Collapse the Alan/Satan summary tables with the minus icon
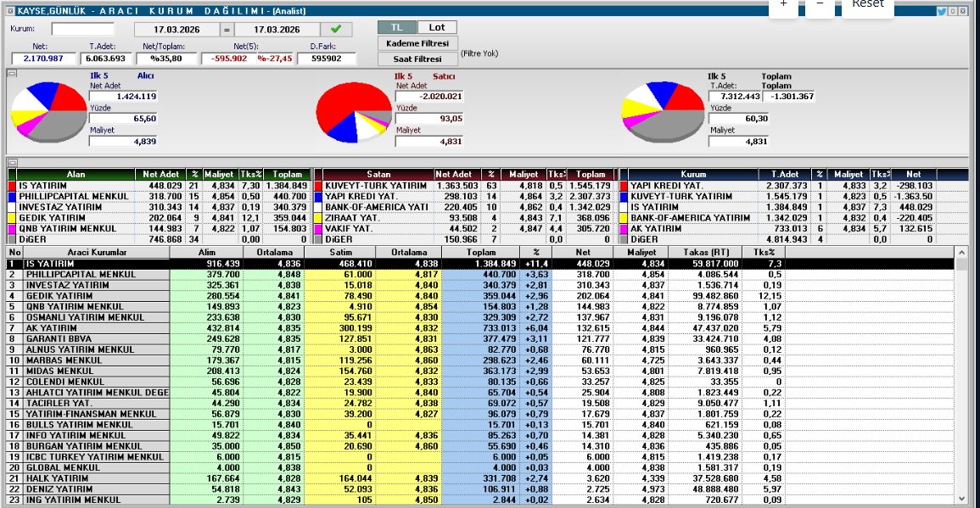This screenshot has width=980, height=508. coord(12,163)
